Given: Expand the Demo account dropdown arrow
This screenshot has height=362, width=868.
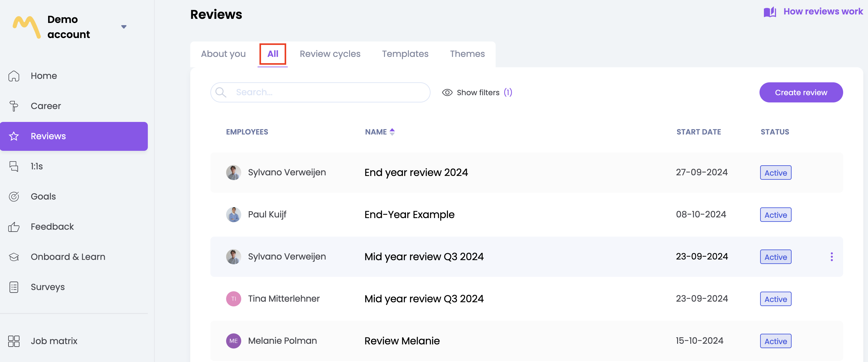Looking at the screenshot, I should point(124,27).
